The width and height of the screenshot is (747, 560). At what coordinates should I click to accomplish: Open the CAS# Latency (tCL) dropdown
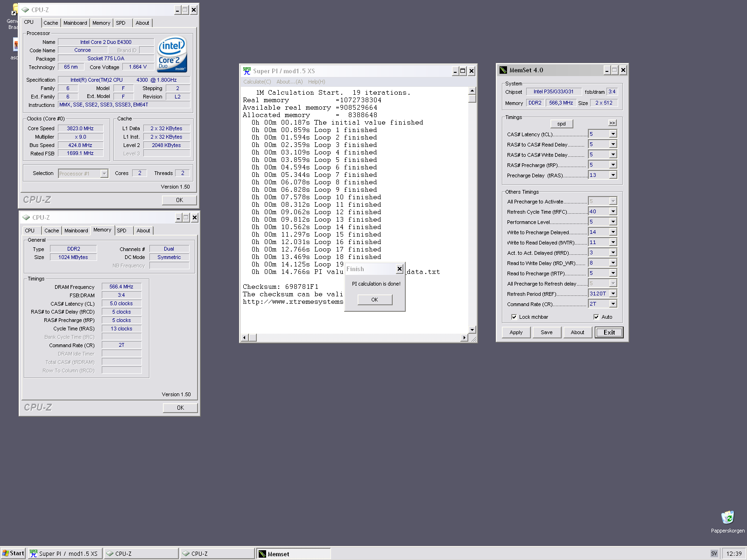click(x=613, y=134)
